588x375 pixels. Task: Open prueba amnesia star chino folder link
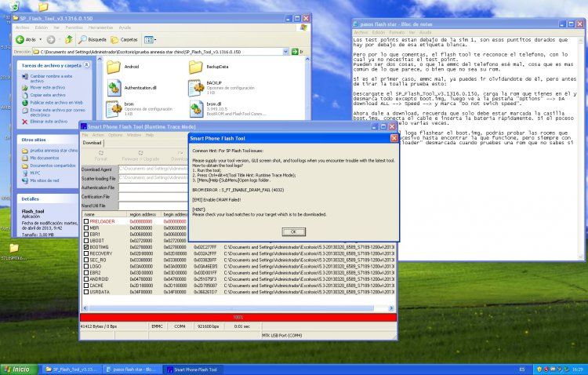50,151
